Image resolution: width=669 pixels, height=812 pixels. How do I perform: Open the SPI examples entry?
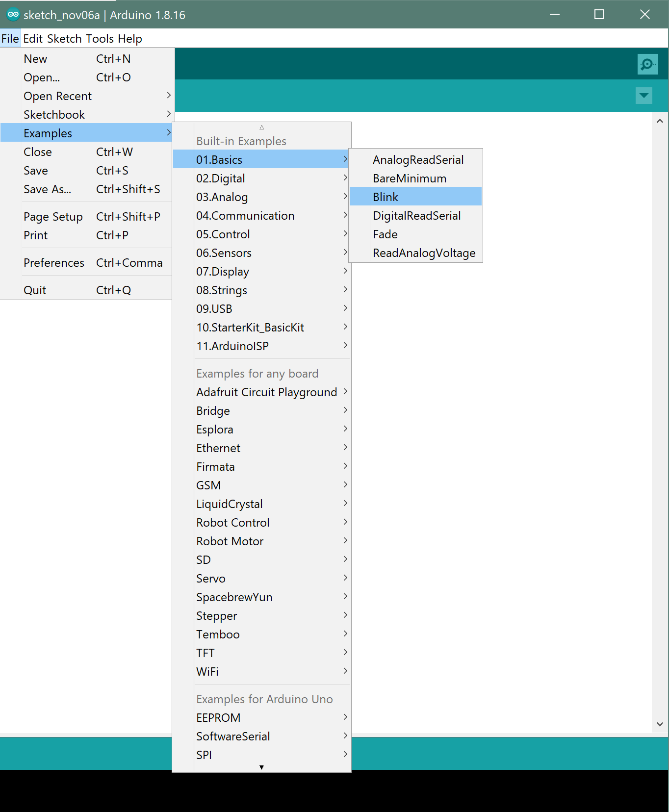pyautogui.click(x=261, y=755)
